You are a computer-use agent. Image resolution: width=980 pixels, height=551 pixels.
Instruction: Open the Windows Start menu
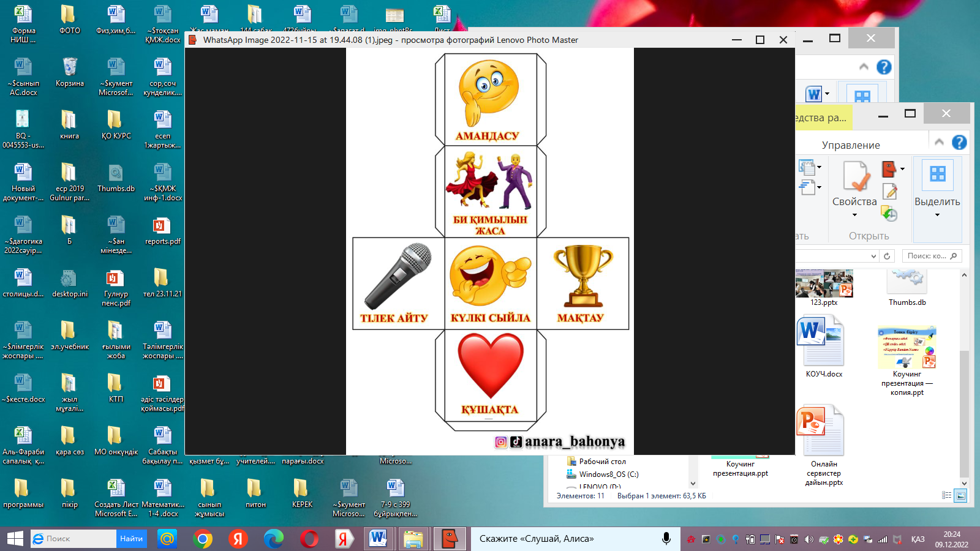(x=15, y=539)
